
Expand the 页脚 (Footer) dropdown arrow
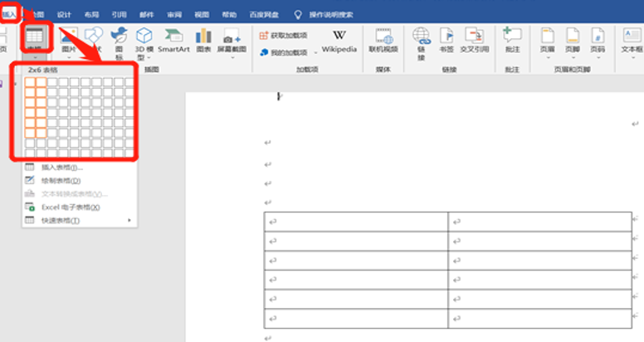(x=573, y=57)
